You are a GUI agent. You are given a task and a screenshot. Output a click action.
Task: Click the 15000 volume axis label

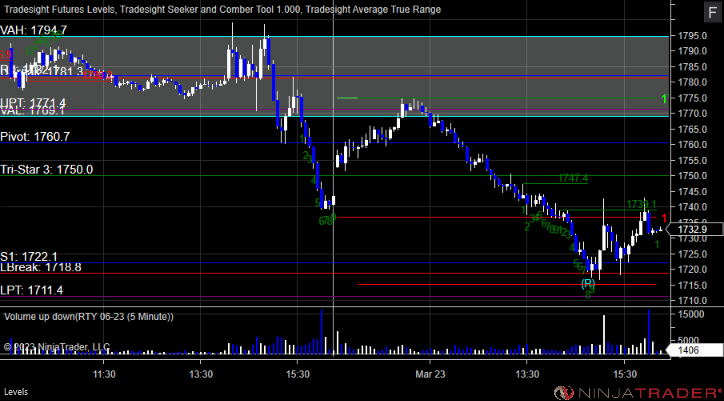691,315
